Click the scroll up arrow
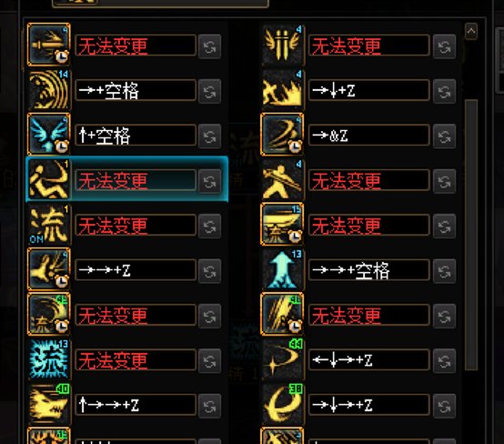 tap(471, 32)
